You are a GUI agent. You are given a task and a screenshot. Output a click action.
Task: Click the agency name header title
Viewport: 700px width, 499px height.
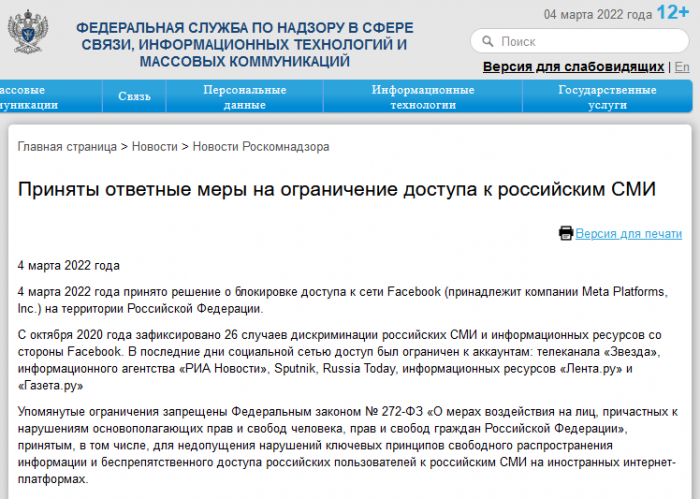[245, 44]
